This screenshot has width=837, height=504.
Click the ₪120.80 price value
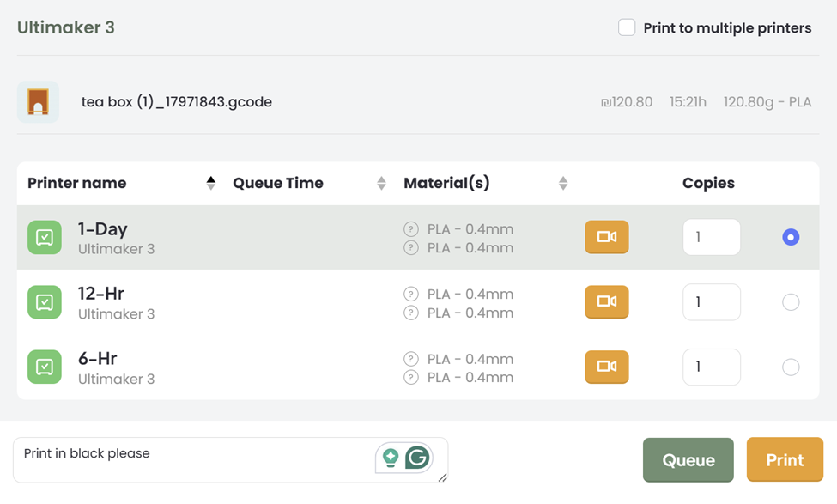tap(627, 102)
